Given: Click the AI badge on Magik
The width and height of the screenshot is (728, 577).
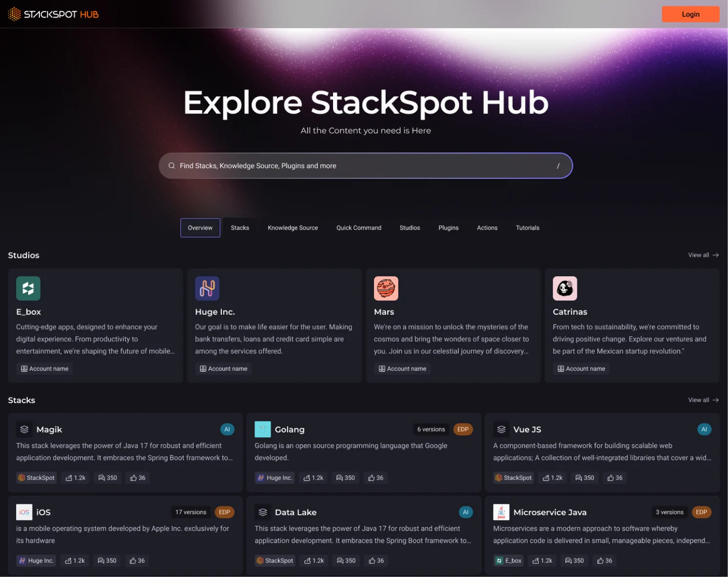Looking at the screenshot, I should pyautogui.click(x=227, y=429).
